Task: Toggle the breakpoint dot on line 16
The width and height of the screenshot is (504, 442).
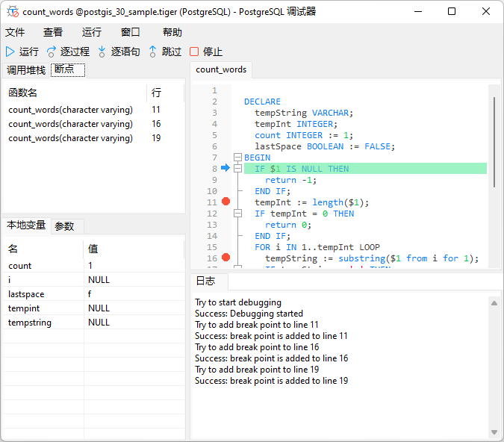Action: click(x=225, y=258)
